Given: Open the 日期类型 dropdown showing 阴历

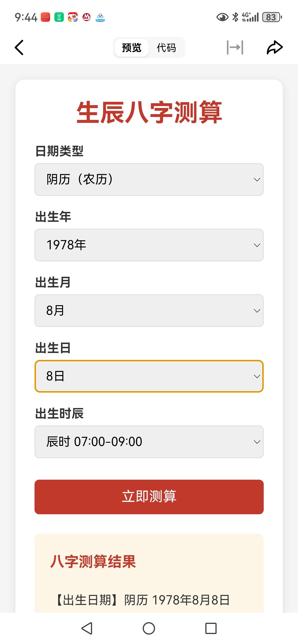Looking at the screenshot, I should 149,179.
